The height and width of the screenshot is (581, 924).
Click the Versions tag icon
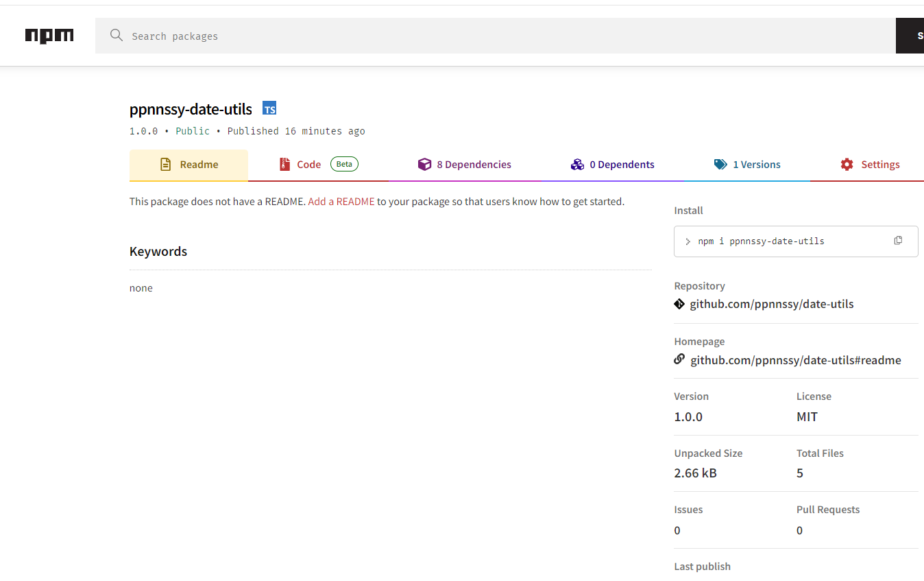[720, 165]
